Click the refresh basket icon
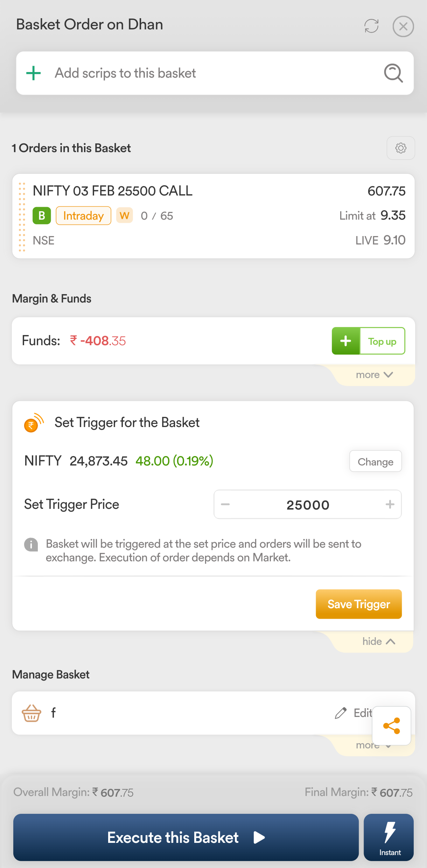The width and height of the screenshot is (427, 868). [x=371, y=26]
